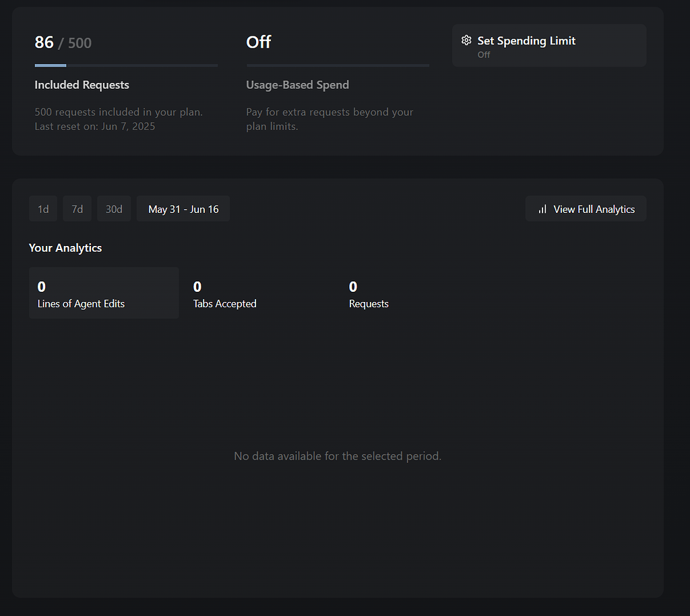Switch to the 30d time range

pos(113,208)
